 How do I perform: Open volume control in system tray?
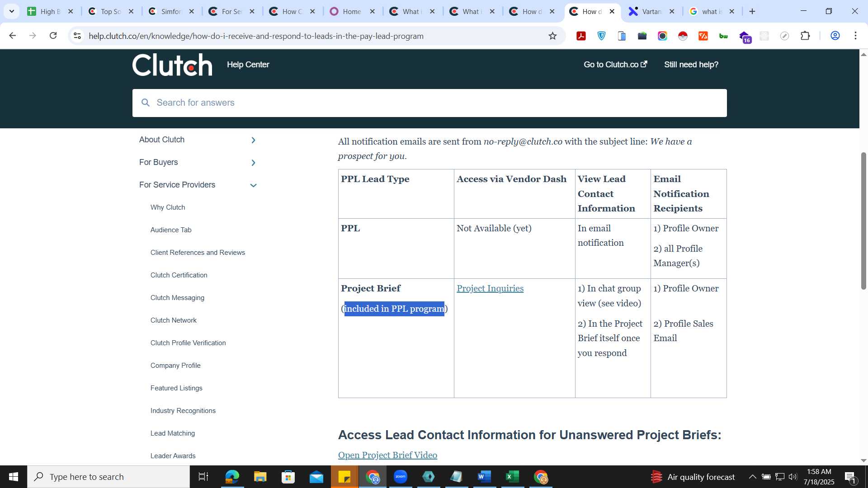click(793, 477)
